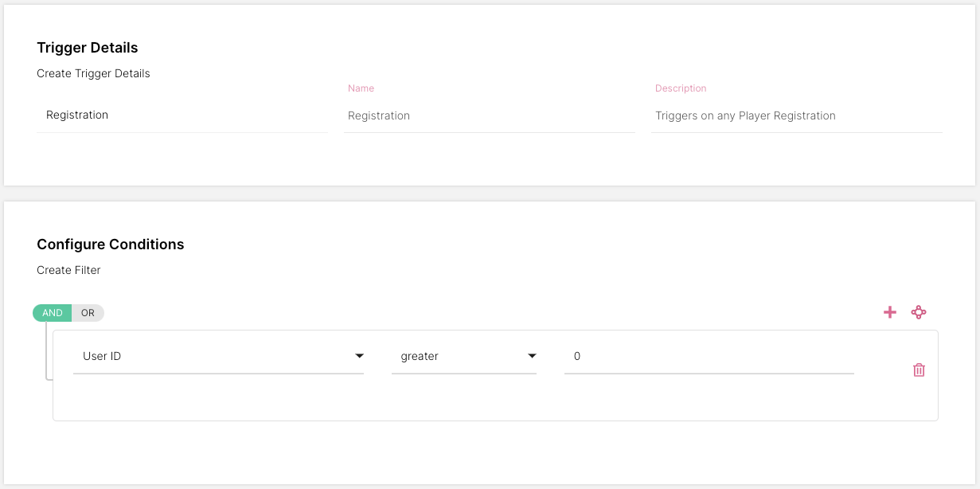
Task: Open the greater operator dropdown
Action: coord(463,356)
